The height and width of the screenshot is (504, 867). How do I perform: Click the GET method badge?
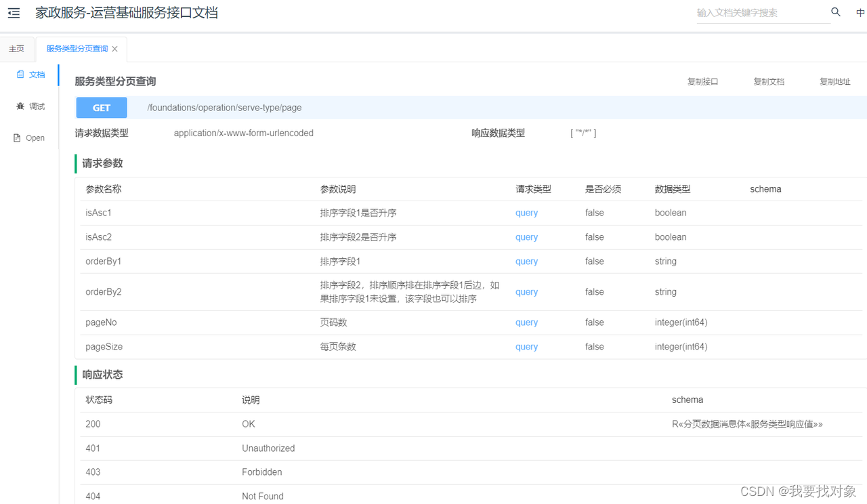click(x=102, y=108)
